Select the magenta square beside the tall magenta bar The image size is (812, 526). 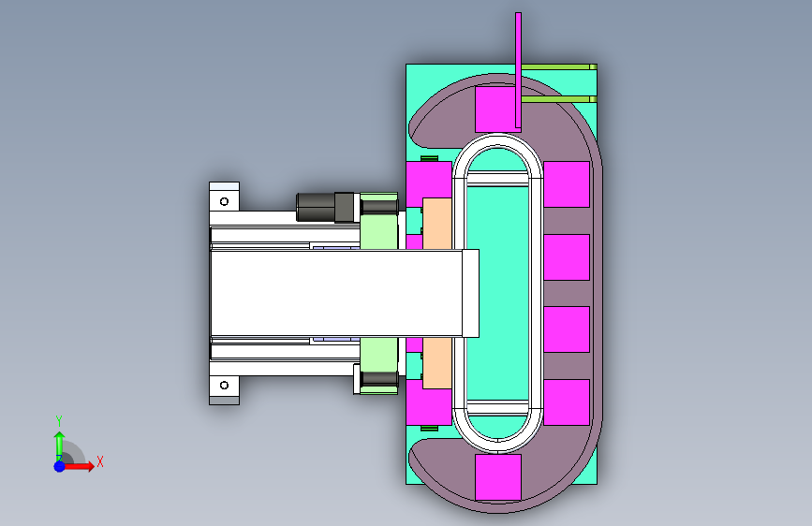(x=495, y=110)
